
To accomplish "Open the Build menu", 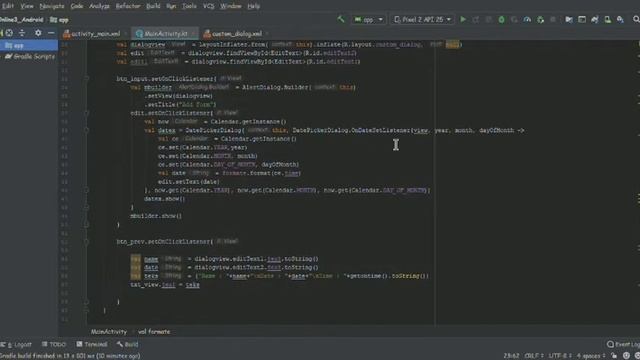I will pos(153,6).
